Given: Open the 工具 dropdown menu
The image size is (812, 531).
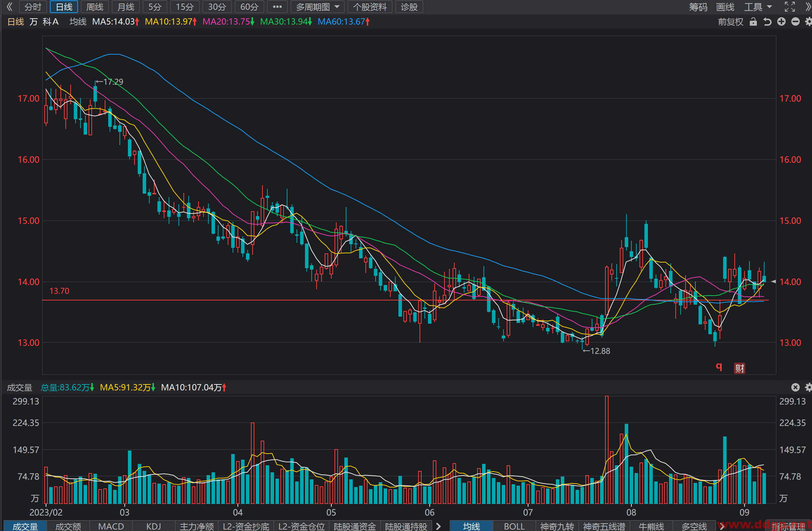Looking at the screenshot, I should click(758, 7).
